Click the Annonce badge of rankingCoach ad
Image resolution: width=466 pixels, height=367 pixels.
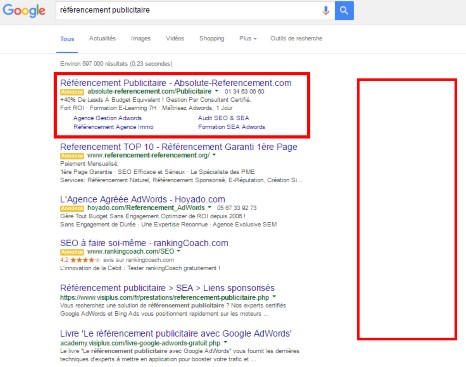coord(72,252)
